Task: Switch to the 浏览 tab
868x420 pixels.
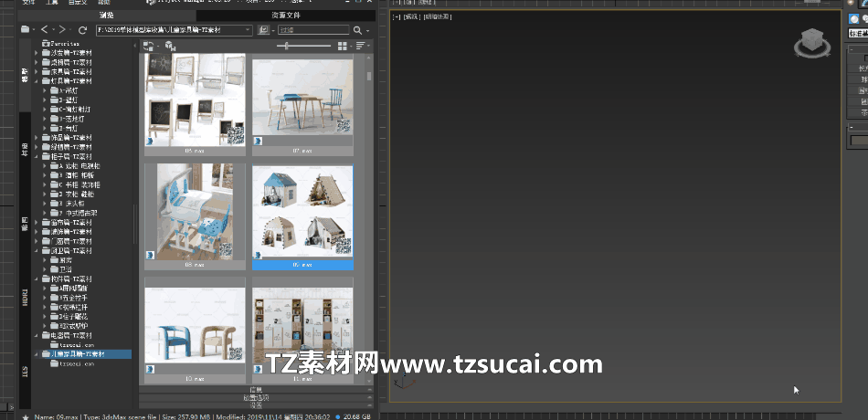Action: [x=108, y=16]
